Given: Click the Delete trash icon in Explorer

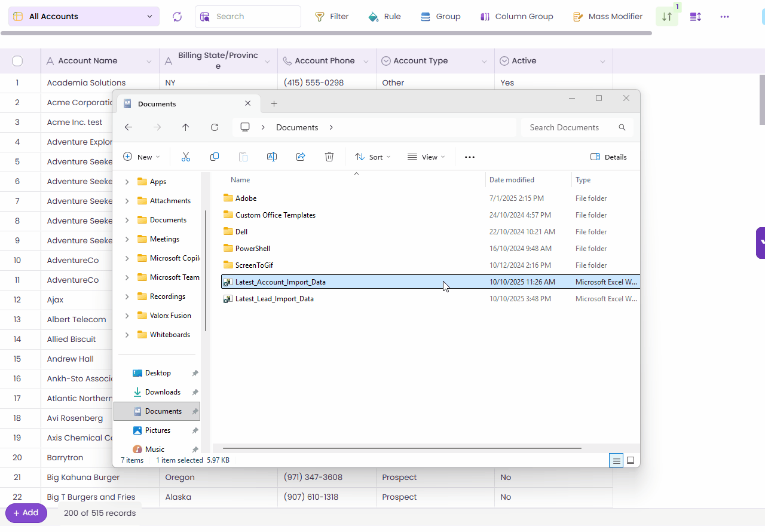Looking at the screenshot, I should click(329, 157).
